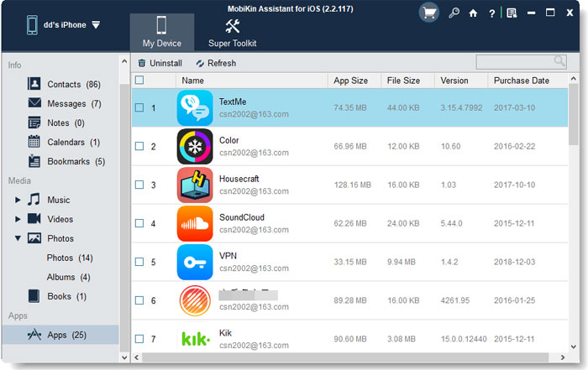Switch to the Super Toolkit tab
588x370 pixels.
tap(234, 32)
